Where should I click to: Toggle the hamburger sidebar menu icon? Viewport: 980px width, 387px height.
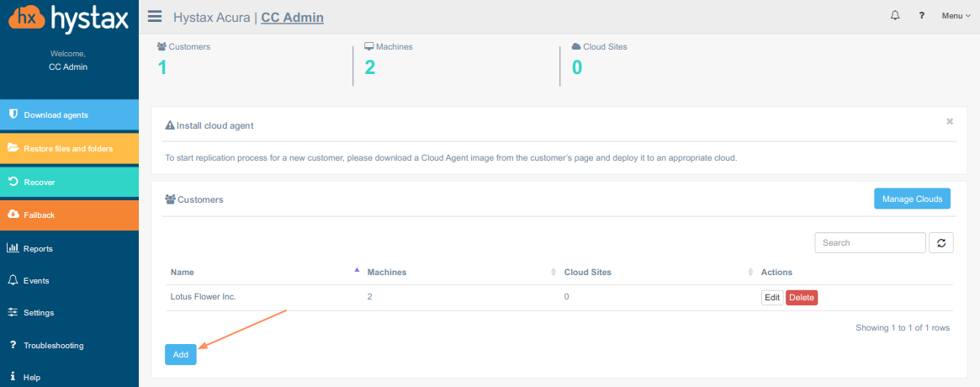tap(155, 16)
